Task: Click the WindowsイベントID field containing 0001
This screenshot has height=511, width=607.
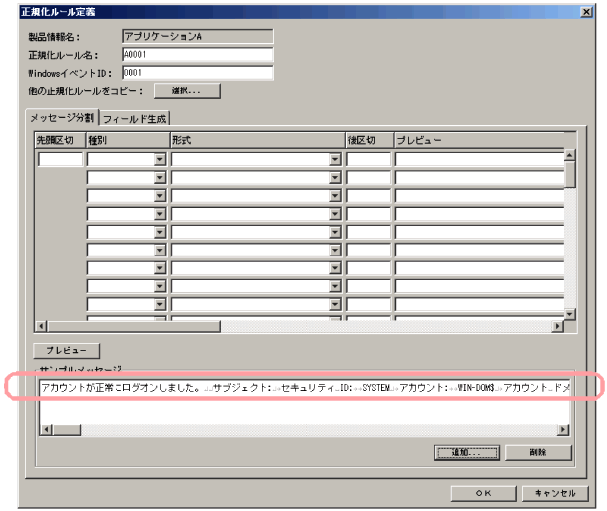Action: point(196,73)
